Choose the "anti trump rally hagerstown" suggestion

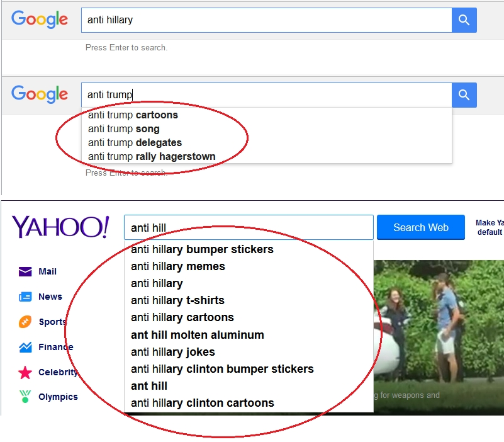[152, 157]
